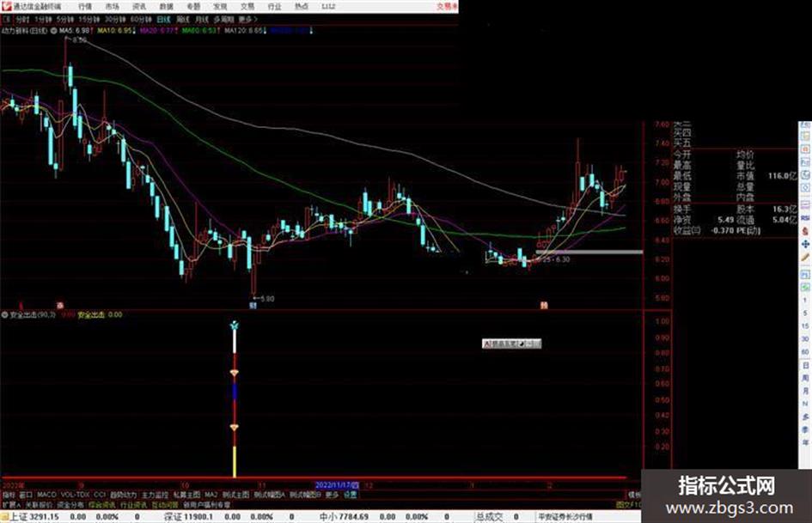The height and width of the screenshot is (523, 812).
Task: Click the floating mini toolbar in indicator pane
Action: click(511, 344)
